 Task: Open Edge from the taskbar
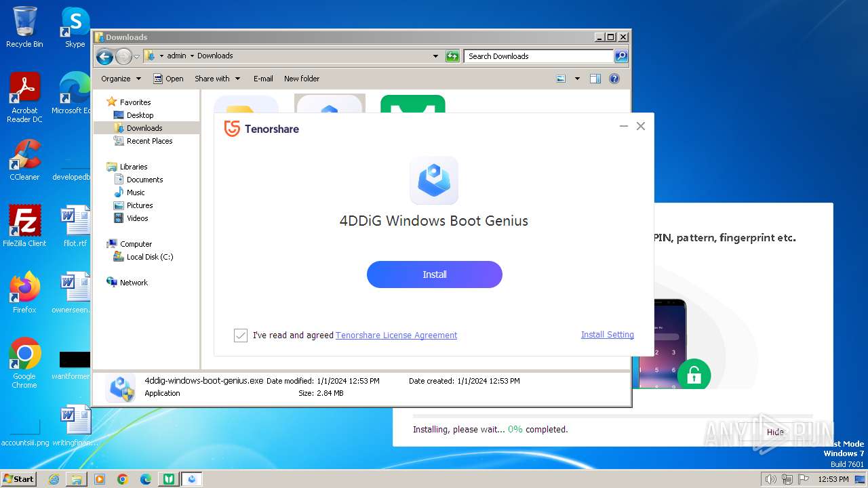click(x=145, y=479)
